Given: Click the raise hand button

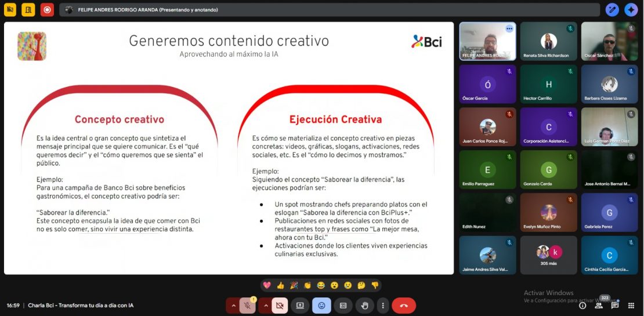Looking at the screenshot, I should coord(364,305).
